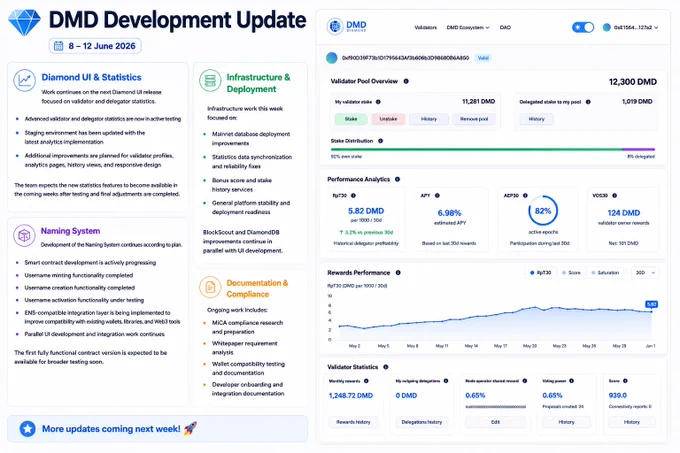Click the info icon beside Validator Statistics
This screenshot has width=680, height=453.
click(386, 367)
